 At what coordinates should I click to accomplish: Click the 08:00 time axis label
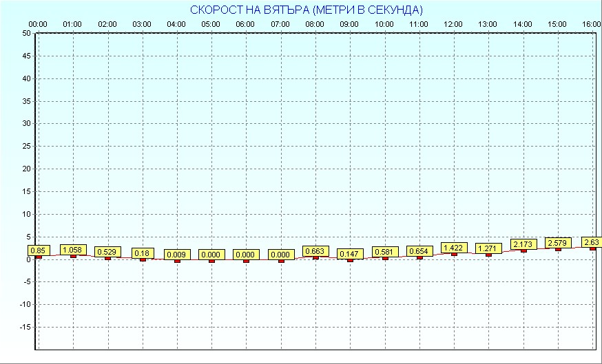pos(315,25)
